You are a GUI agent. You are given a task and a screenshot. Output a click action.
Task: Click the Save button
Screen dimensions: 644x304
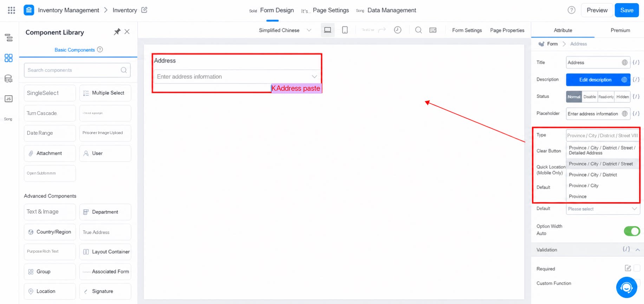coord(626,10)
